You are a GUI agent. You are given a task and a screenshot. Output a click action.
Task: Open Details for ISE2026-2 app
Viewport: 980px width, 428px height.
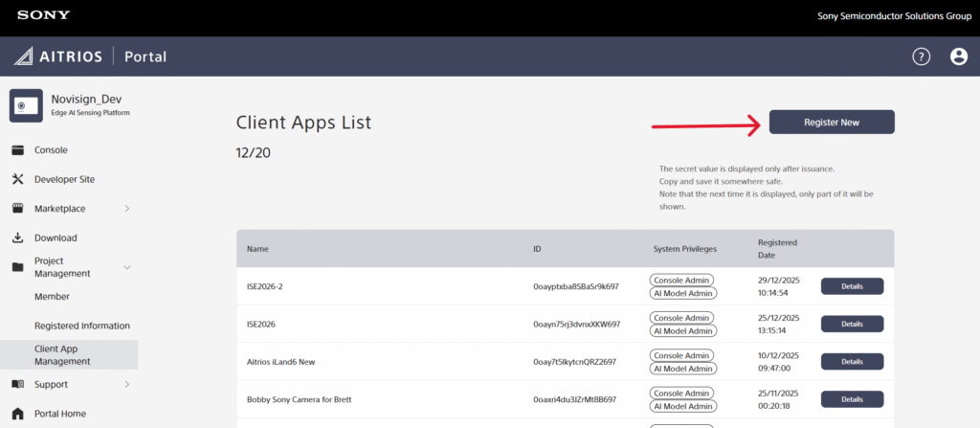pos(852,286)
